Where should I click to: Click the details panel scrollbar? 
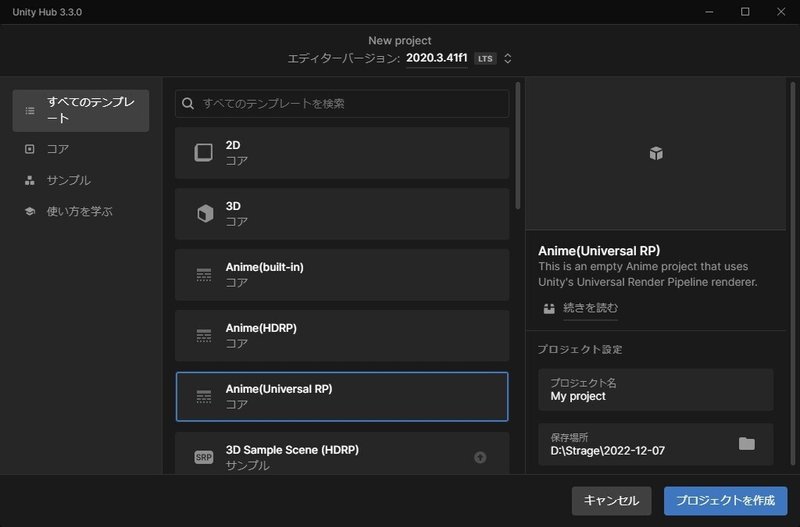point(793,273)
